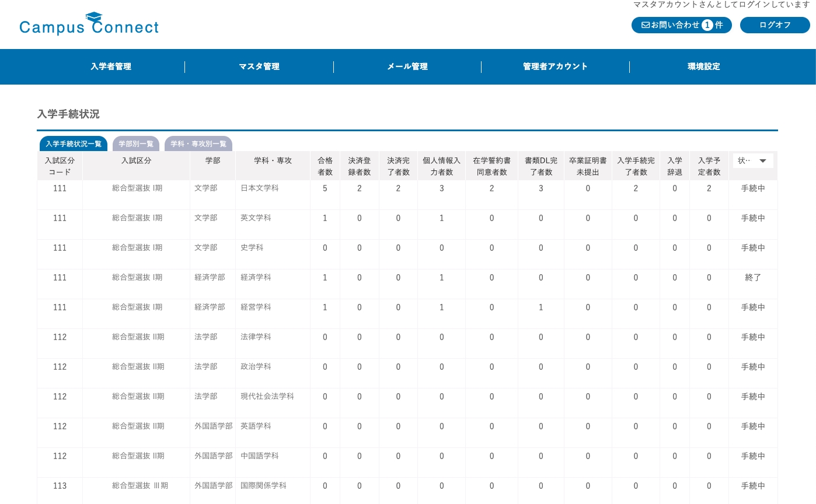Click 手続中 status in 日本文学科 row
This screenshot has width=816, height=504.
click(x=753, y=188)
